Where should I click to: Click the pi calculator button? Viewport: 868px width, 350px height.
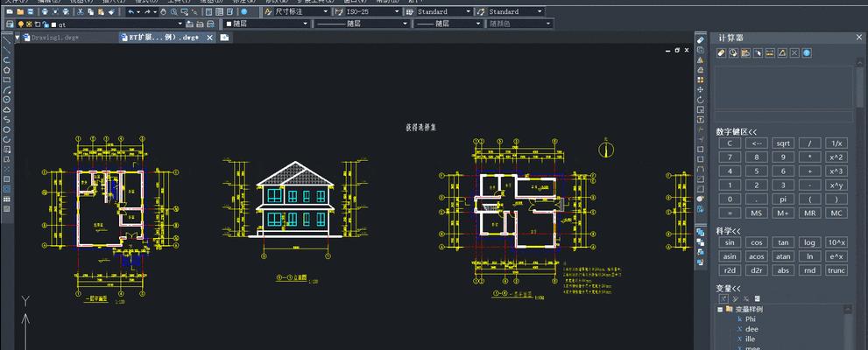click(783, 199)
